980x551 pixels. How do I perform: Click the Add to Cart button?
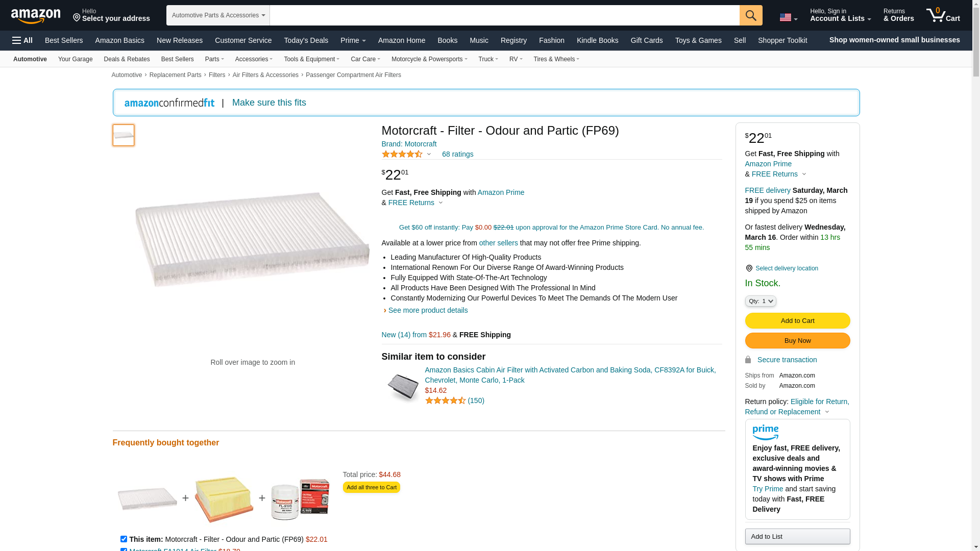point(797,320)
